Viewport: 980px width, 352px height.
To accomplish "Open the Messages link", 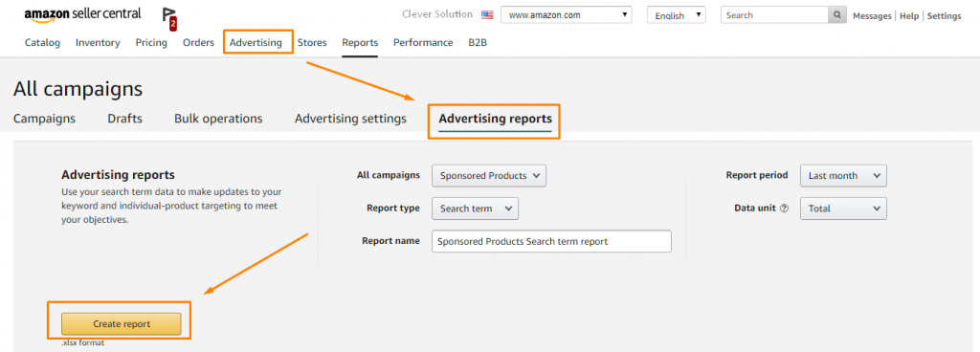I will 872,15.
